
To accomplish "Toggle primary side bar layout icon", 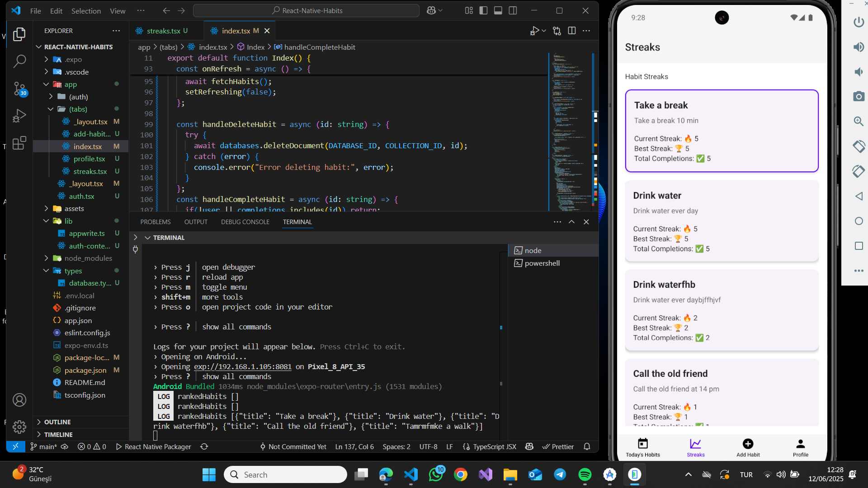I will point(483,10).
